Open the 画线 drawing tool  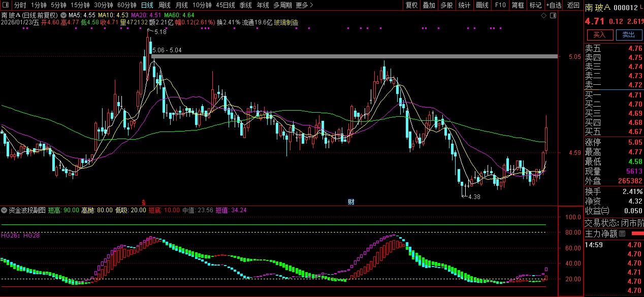[482, 5]
